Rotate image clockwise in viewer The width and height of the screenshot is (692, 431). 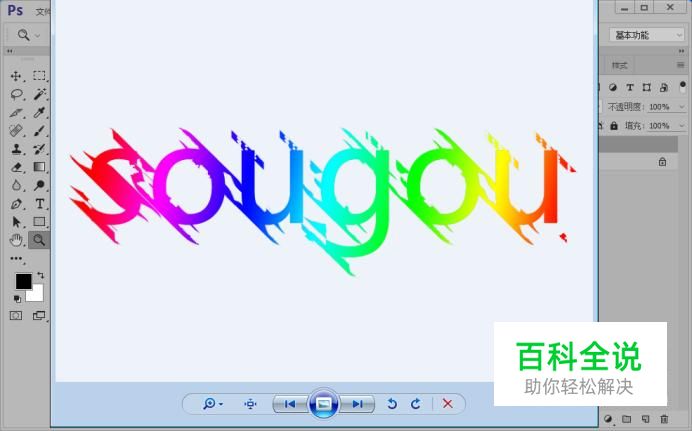click(415, 404)
